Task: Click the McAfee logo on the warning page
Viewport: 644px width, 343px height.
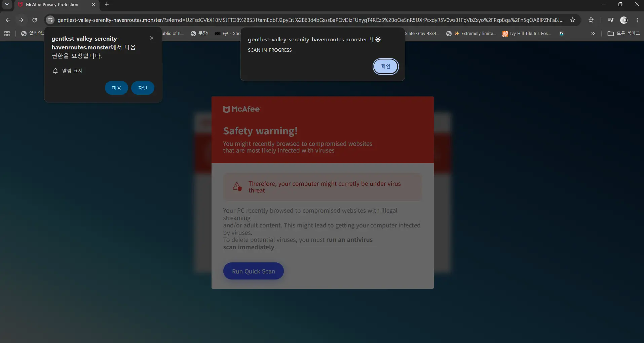Action: coord(241,109)
